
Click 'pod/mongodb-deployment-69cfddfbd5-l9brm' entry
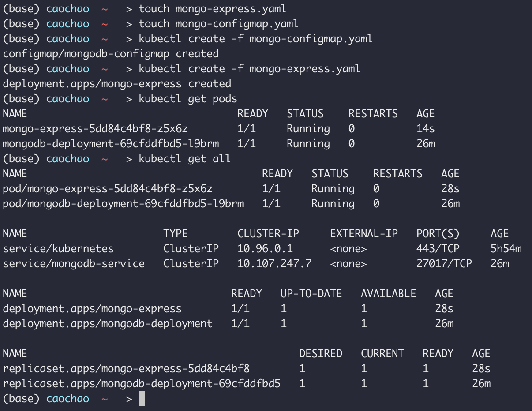coord(123,204)
